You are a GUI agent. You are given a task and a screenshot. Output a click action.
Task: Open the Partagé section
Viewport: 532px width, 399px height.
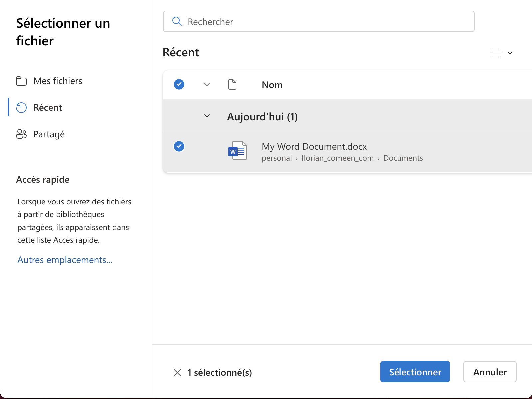(x=49, y=134)
